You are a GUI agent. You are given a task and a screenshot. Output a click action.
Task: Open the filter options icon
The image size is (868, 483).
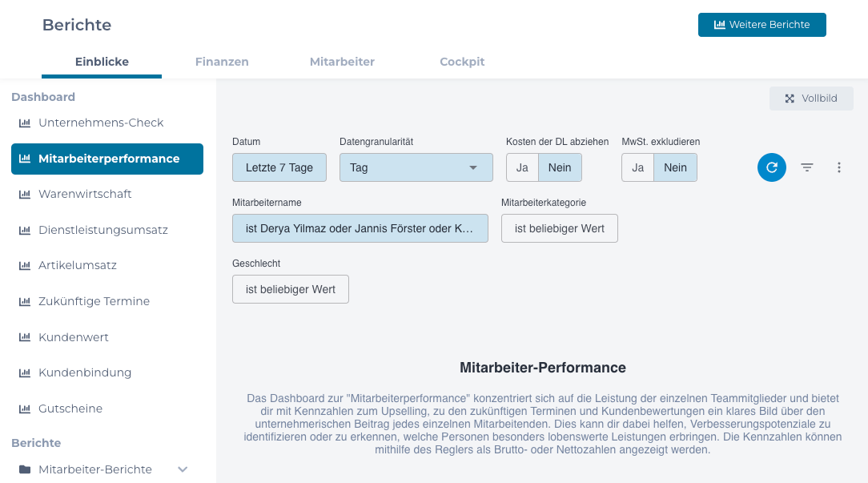[806, 167]
